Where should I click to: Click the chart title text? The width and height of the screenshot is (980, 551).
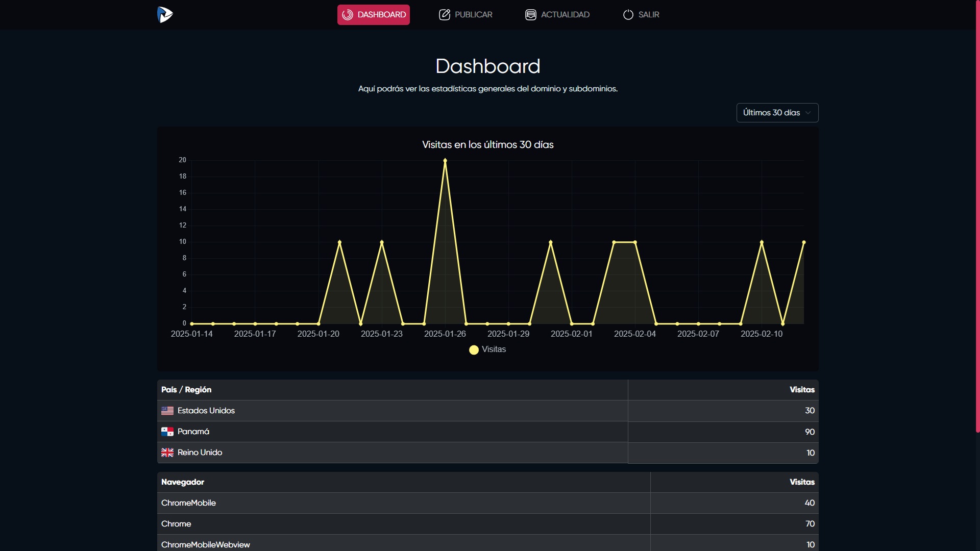click(488, 145)
